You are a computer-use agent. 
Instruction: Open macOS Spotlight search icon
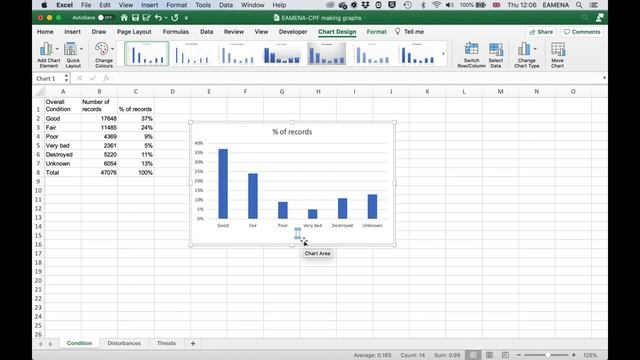579,5
